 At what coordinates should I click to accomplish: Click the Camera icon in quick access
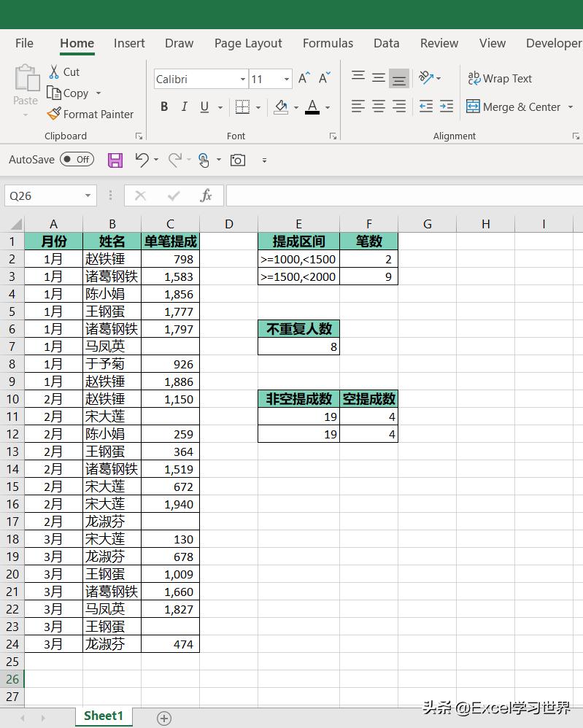pyautogui.click(x=238, y=160)
